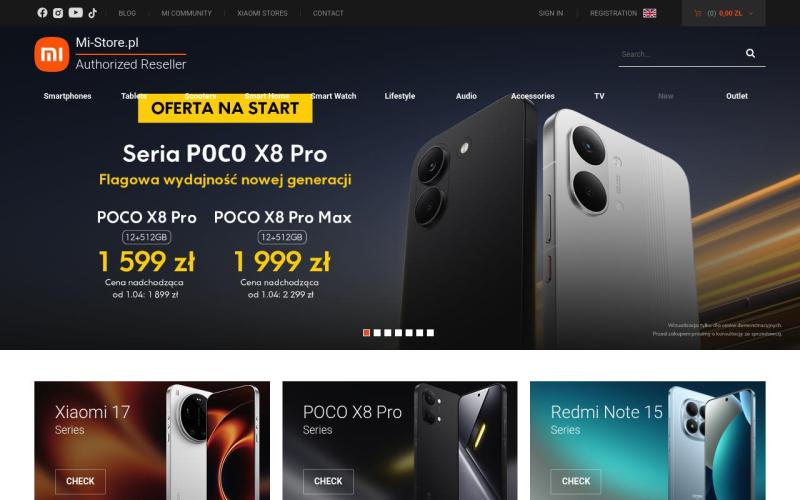This screenshot has height=500, width=800.
Task: Select the last carousel slide indicator
Action: pos(430,333)
